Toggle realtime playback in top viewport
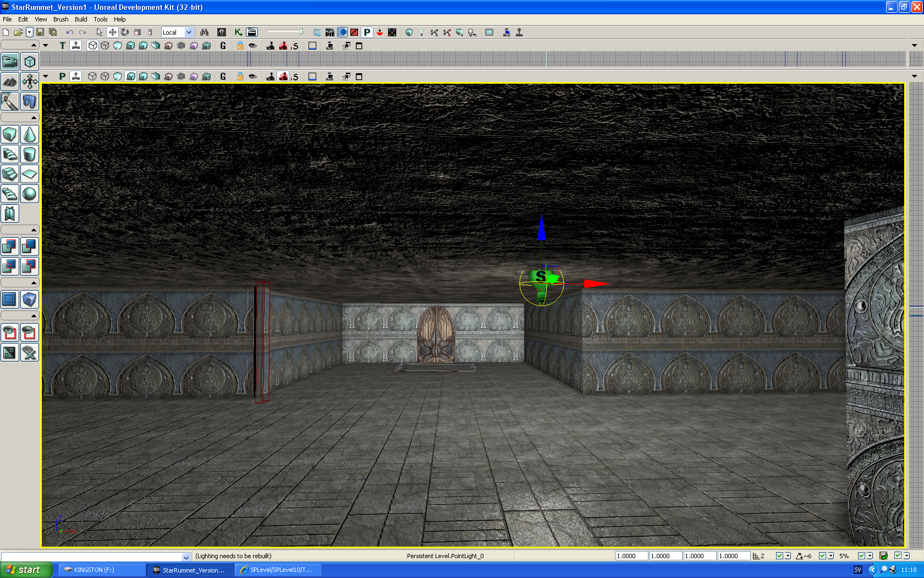This screenshot has height=578, width=924. tap(76, 46)
